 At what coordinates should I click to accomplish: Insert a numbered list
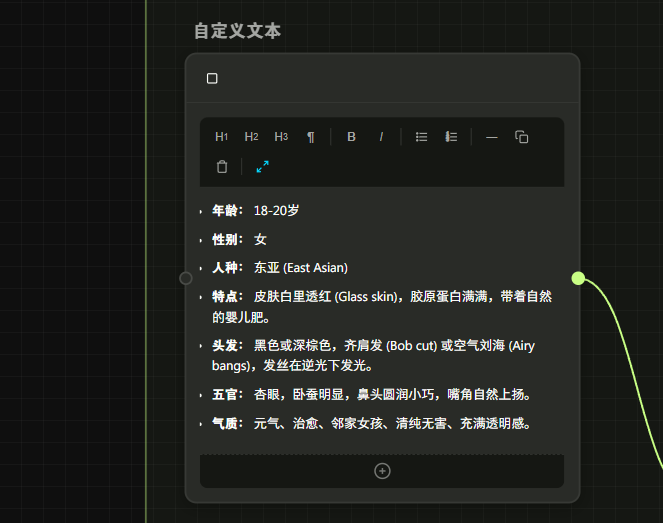click(x=451, y=137)
